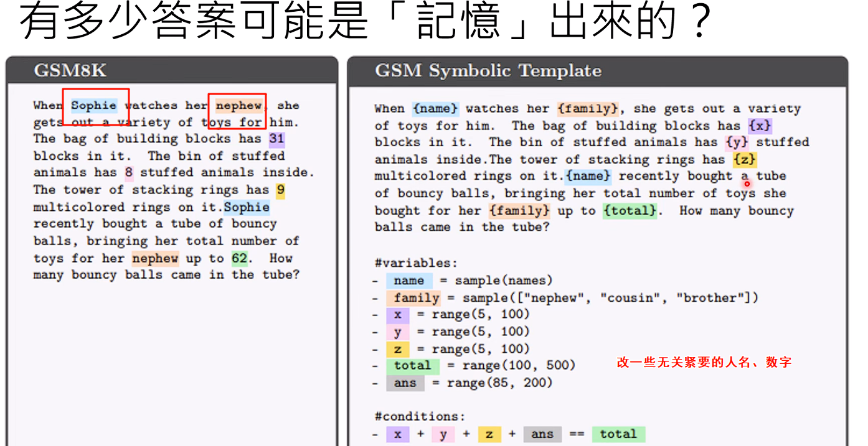
Task: Select the blue name variable under #variables
Action: click(408, 281)
